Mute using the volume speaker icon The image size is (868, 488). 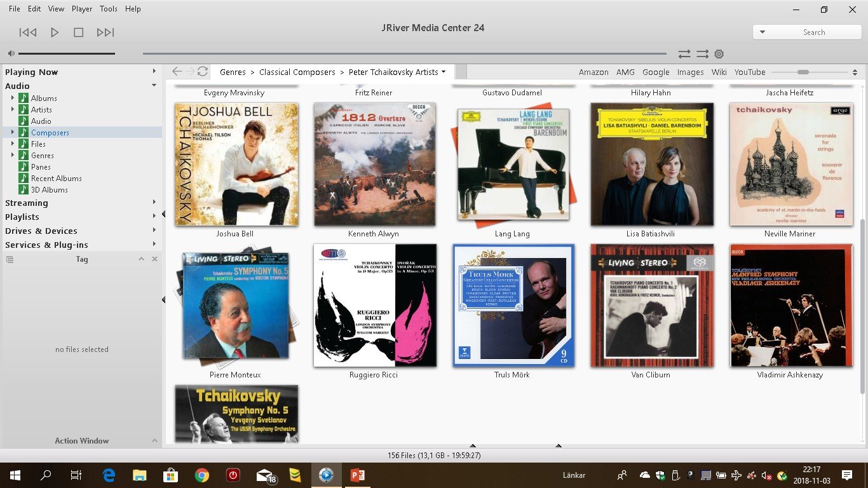tap(11, 54)
